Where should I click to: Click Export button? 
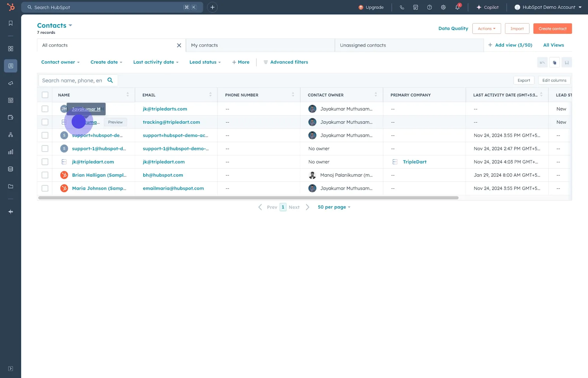524,80
